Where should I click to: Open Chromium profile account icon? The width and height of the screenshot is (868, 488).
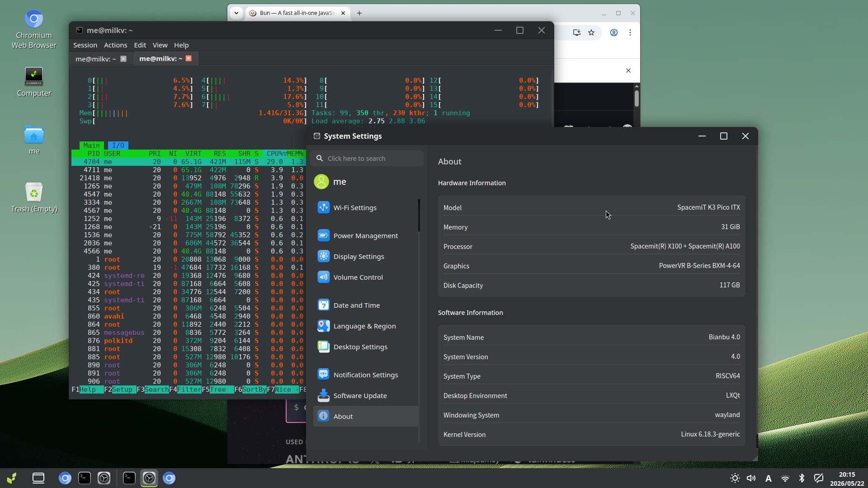[614, 33]
